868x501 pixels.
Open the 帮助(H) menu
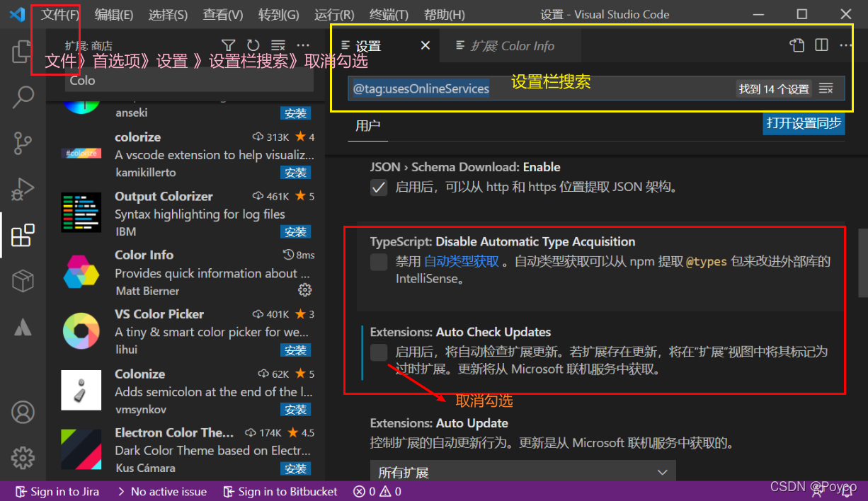[445, 15]
